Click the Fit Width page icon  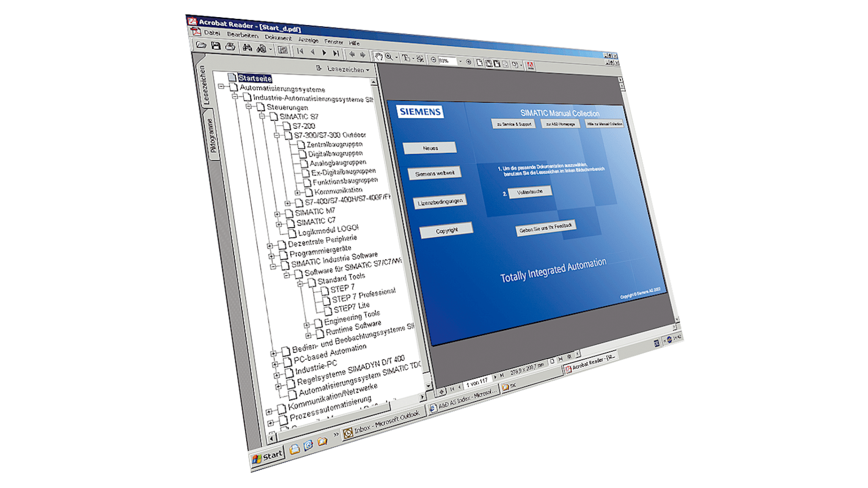pos(497,64)
